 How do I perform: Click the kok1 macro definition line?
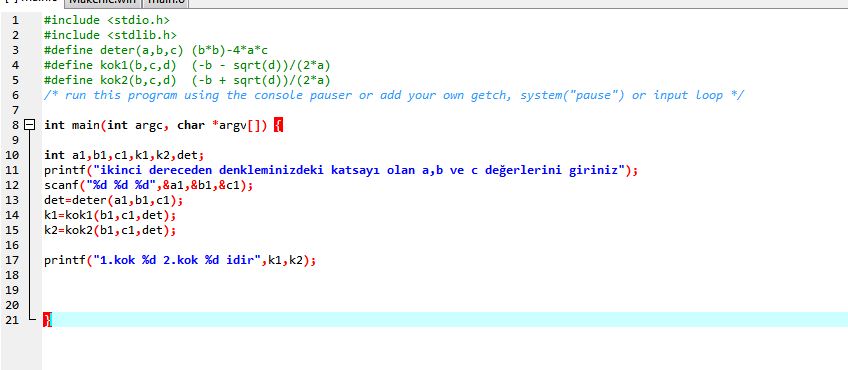click(187, 65)
